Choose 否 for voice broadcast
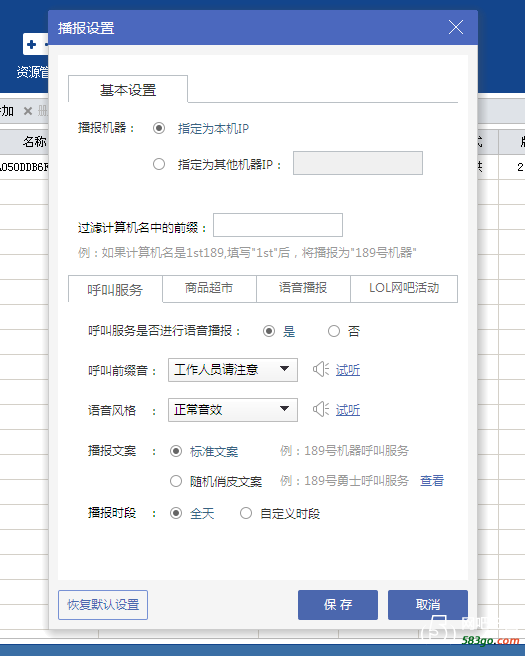This screenshot has width=525, height=656. coord(334,331)
